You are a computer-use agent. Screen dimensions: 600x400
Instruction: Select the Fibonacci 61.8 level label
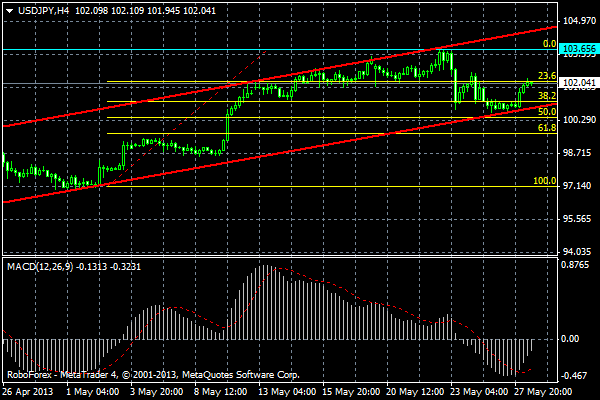[547, 128]
